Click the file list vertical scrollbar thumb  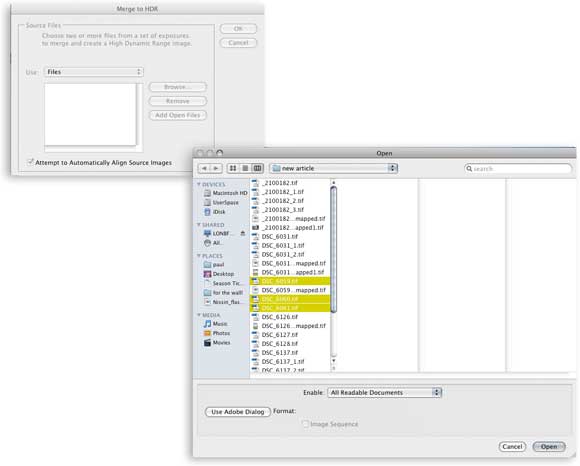[333, 250]
